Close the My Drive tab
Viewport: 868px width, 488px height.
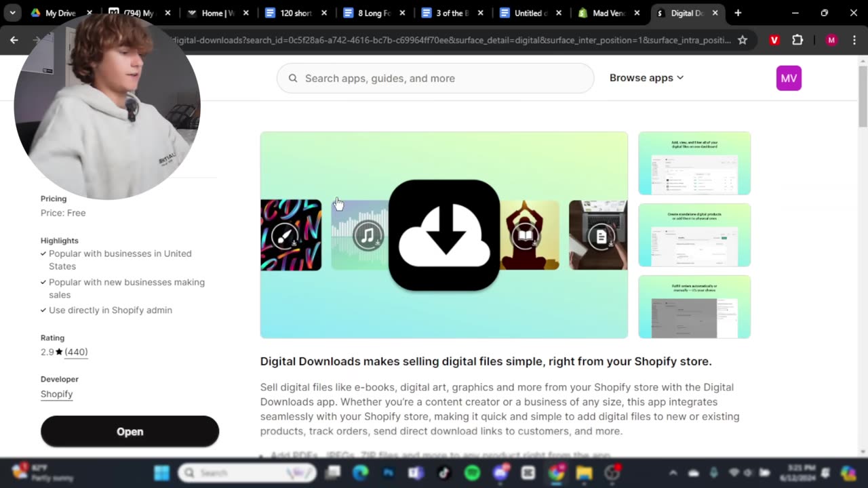click(x=89, y=13)
